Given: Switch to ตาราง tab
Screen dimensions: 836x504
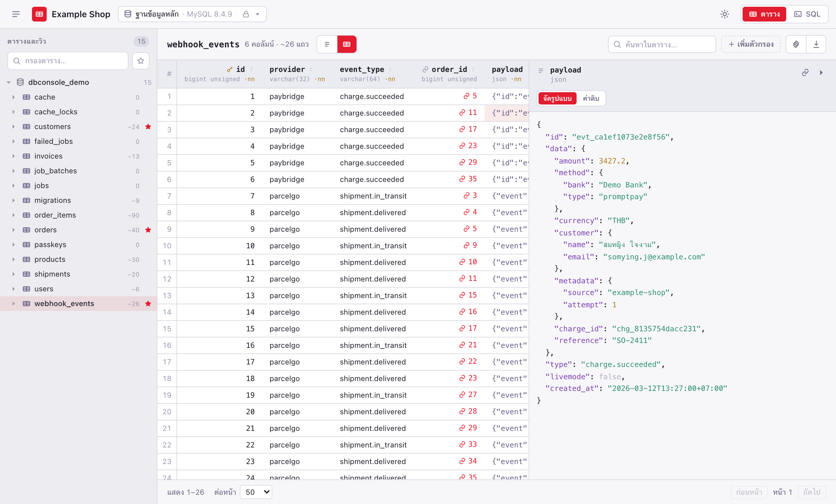Looking at the screenshot, I should (764, 14).
